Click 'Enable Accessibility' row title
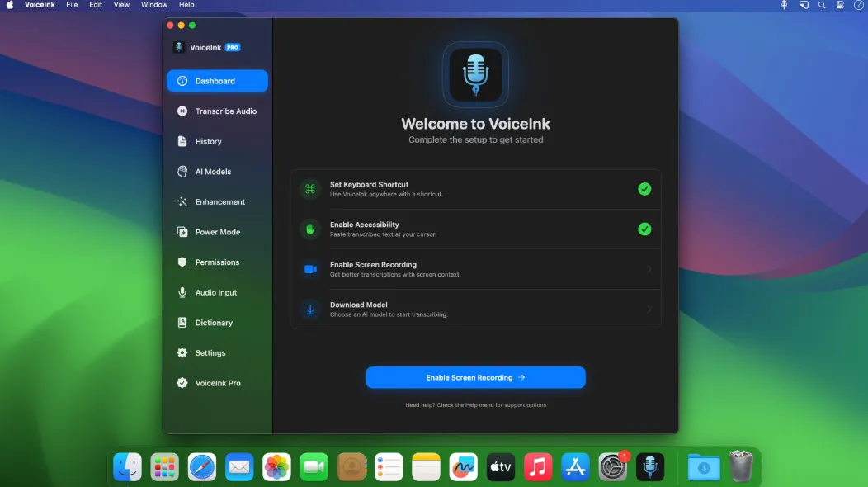 [x=364, y=225]
